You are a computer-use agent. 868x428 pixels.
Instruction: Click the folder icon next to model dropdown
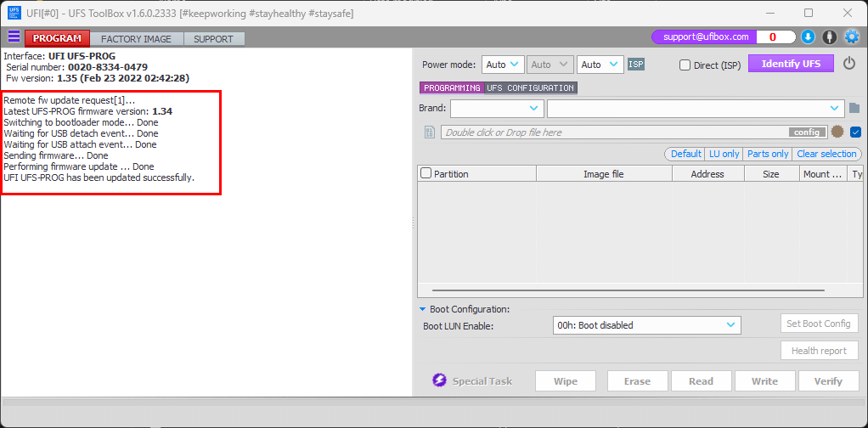click(854, 108)
